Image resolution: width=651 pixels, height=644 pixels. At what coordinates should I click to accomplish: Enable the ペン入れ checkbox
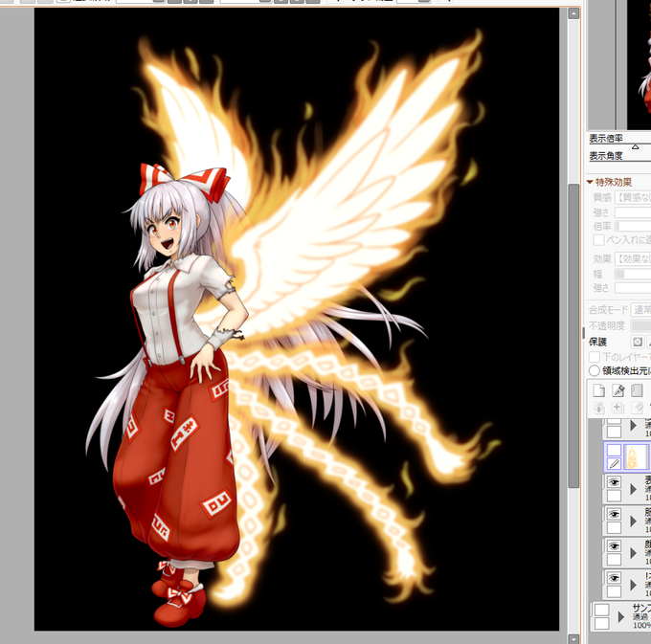(598, 240)
